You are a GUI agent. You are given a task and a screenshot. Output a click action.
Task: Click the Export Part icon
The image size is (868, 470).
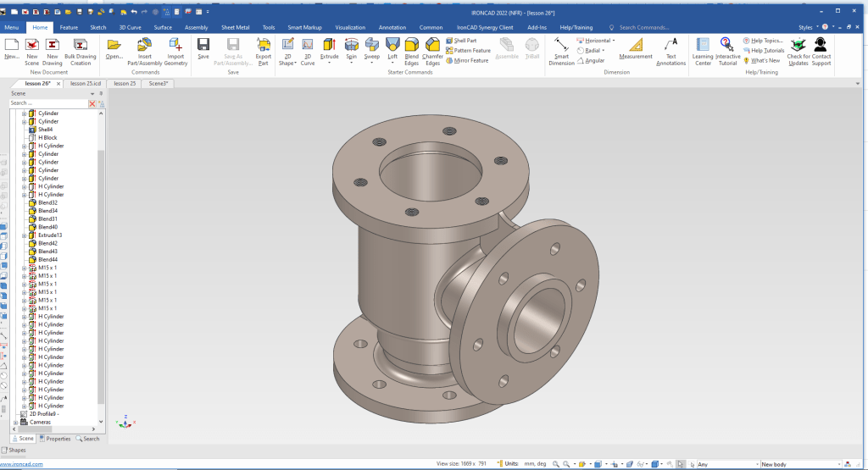(x=263, y=44)
